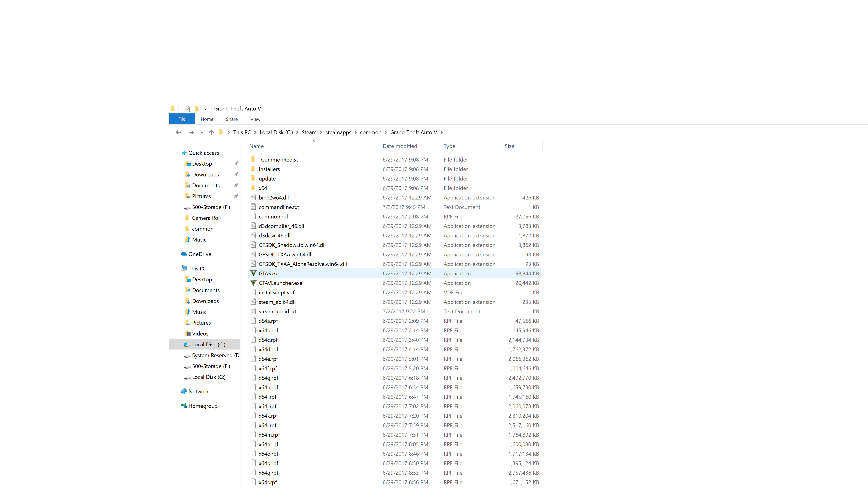
Task: Select the common folder in Quick access
Action: pos(203,229)
